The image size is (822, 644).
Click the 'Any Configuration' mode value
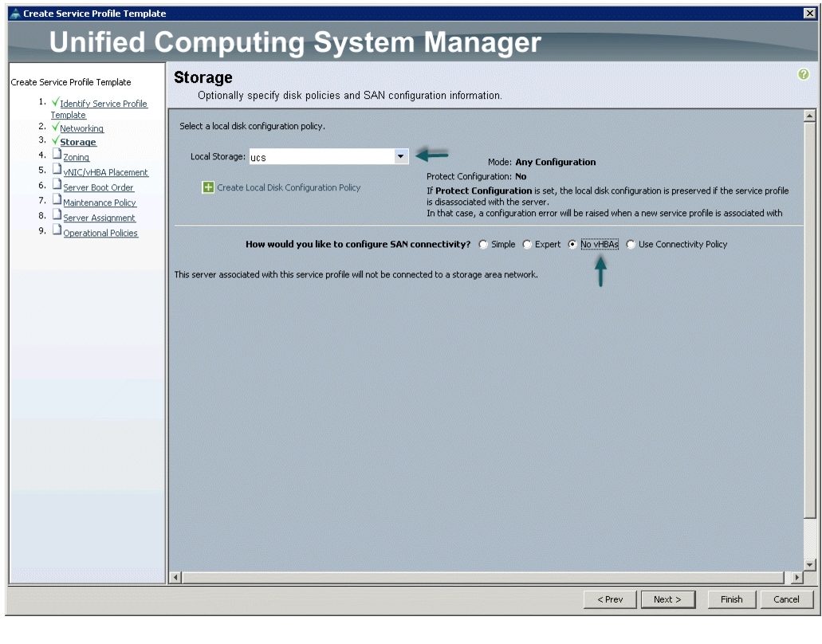pos(555,162)
